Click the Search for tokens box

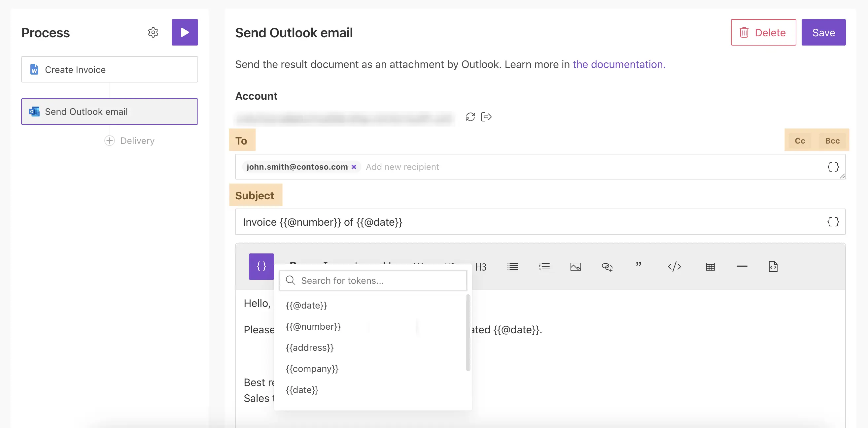373,280
